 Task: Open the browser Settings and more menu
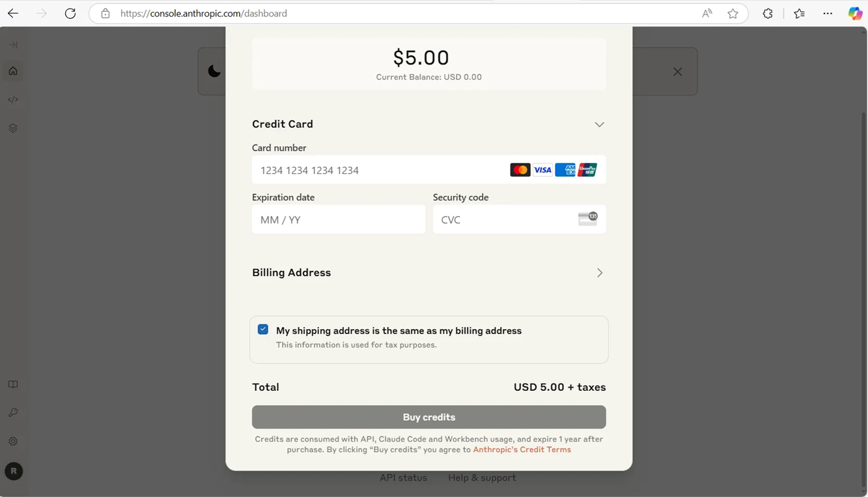[x=828, y=14]
